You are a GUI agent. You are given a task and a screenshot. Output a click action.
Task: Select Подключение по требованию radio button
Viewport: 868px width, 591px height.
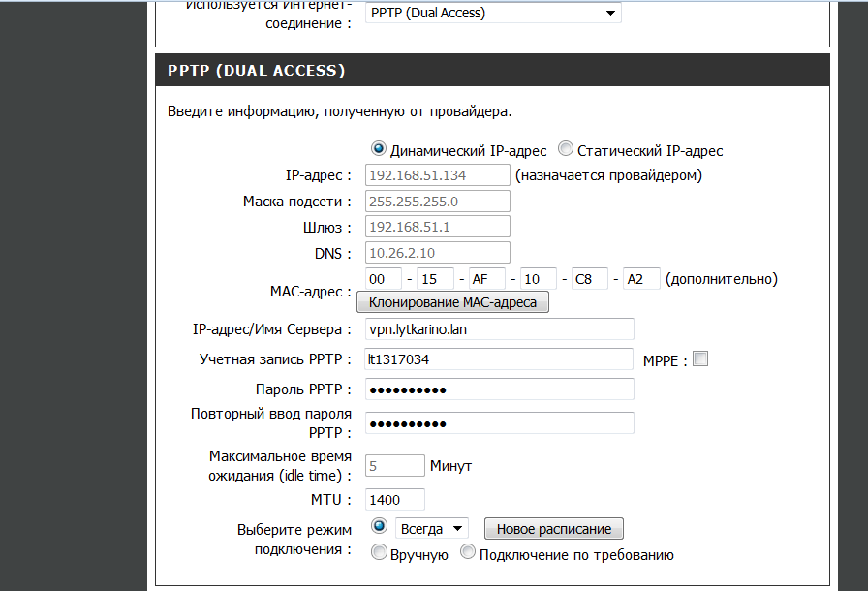468,552
